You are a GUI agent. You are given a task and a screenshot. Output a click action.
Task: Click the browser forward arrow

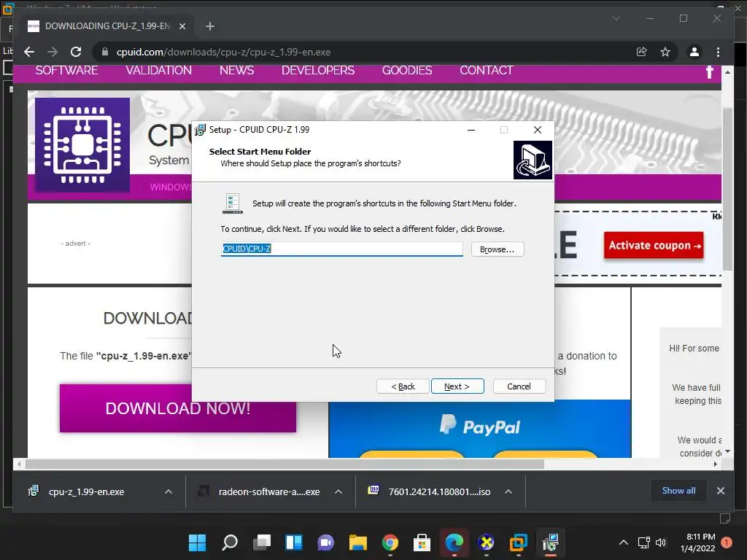click(x=53, y=52)
